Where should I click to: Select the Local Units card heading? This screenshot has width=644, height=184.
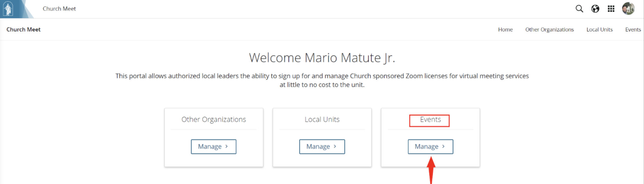tap(322, 119)
